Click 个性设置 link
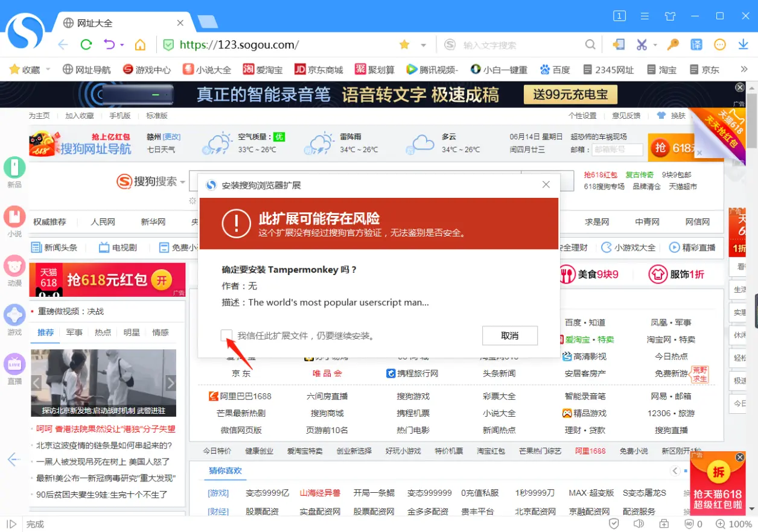The height and width of the screenshot is (532, 758). click(582, 116)
